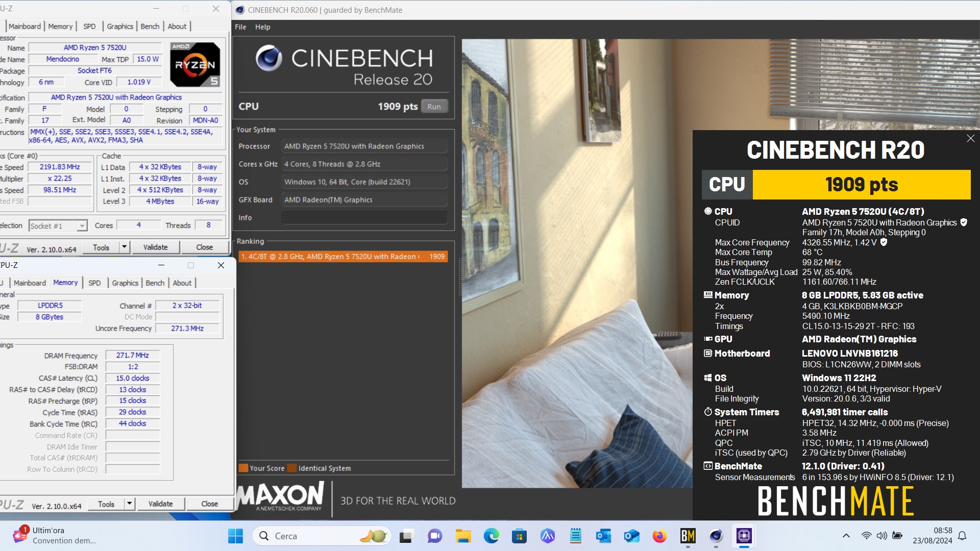Viewport: 980px width, 551px height.
Task: Click the DRAM Frequency value 271.7 MHz
Action: 133,355
